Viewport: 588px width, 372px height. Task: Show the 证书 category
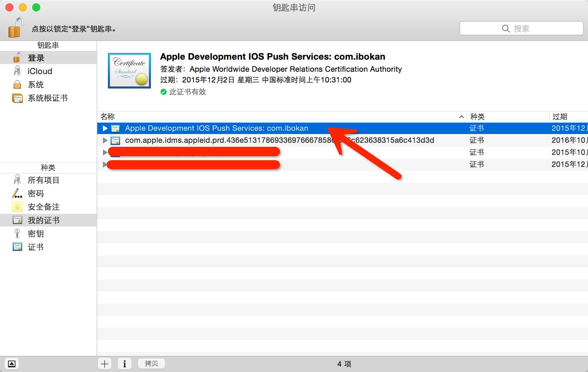click(x=48, y=247)
